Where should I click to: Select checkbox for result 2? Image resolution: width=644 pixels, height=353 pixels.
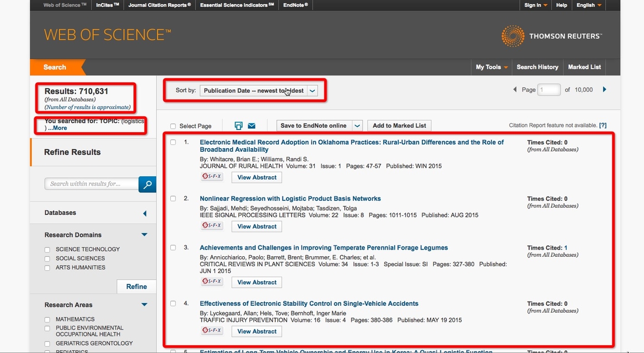point(173,199)
